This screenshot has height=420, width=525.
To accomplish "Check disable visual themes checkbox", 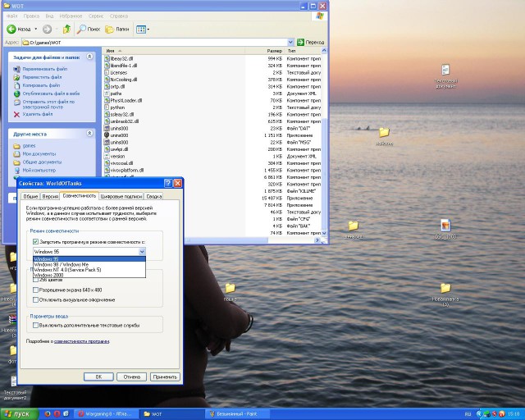I will [x=35, y=299].
